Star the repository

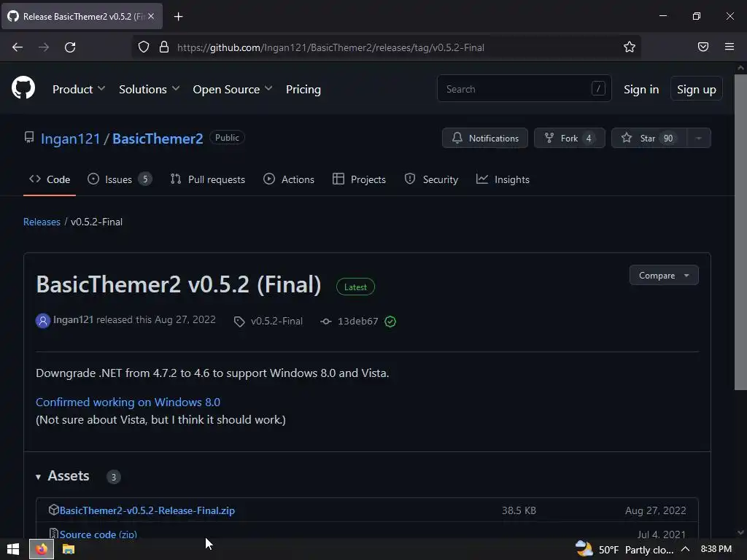click(x=649, y=138)
